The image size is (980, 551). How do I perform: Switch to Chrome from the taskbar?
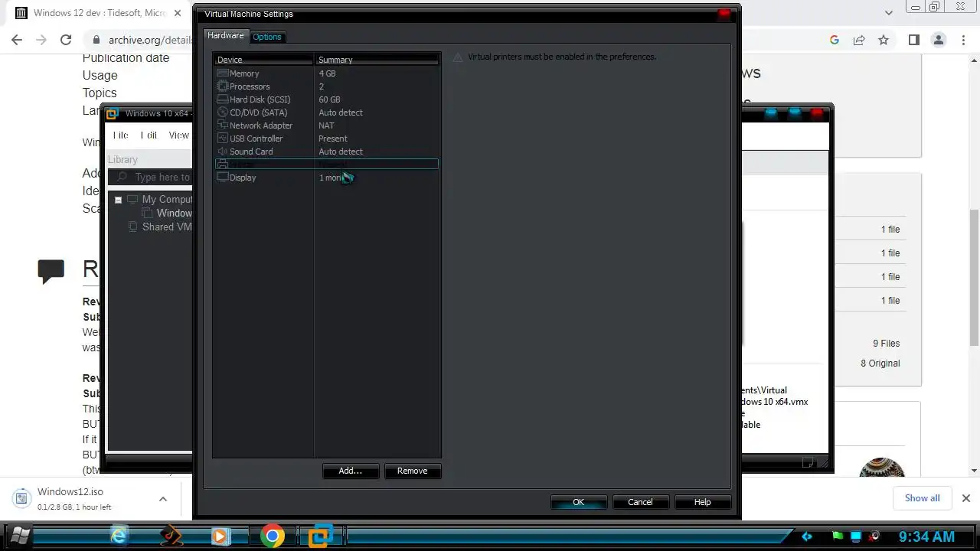tap(272, 536)
